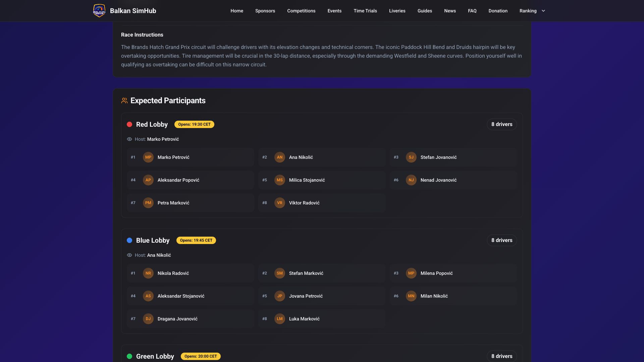
Task: Click Ana Nikolić's AN avatar
Action: pyautogui.click(x=279, y=157)
